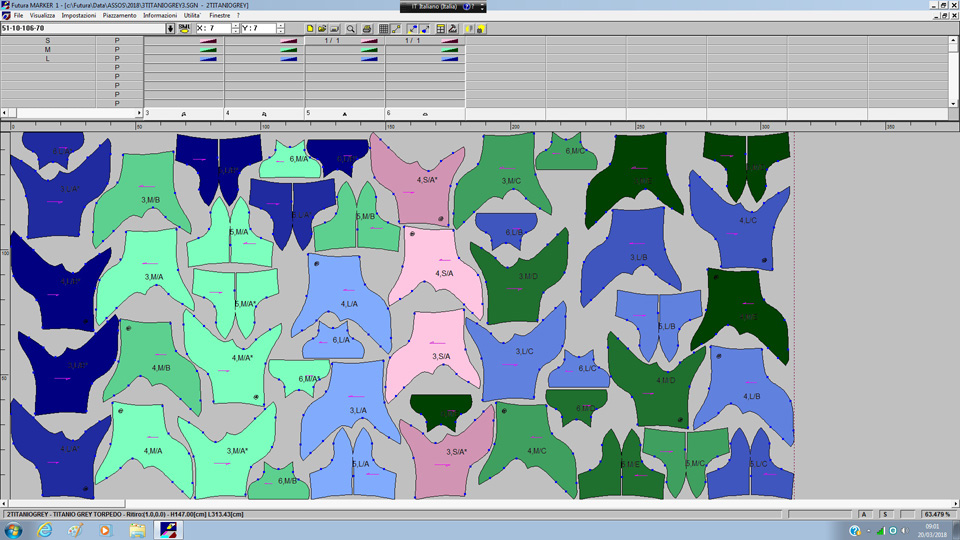Click the printer icon in toolbar

(367, 29)
